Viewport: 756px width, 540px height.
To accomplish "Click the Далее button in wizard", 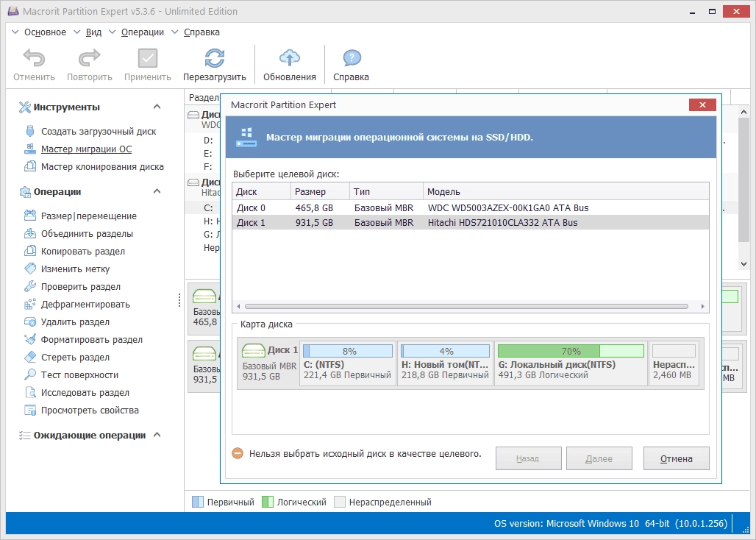I will click(x=599, y=458).
